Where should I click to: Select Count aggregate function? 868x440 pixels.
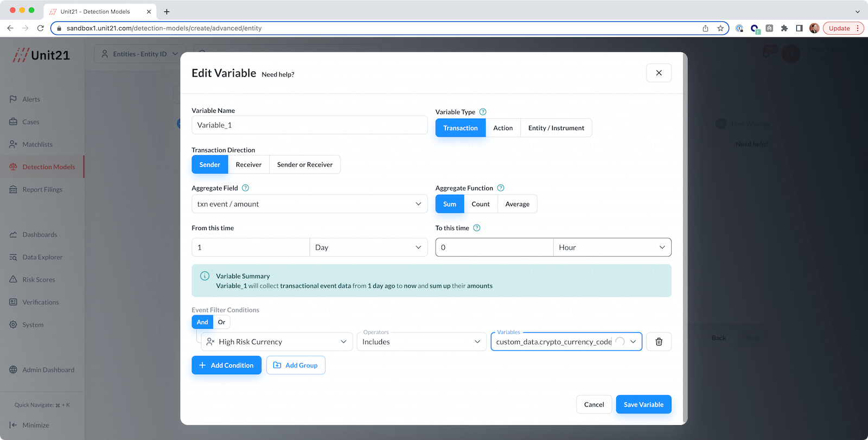coord(481,204)
